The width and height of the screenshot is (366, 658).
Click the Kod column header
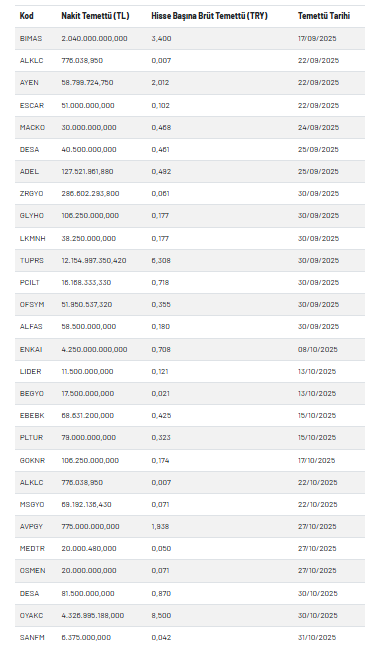[26, 16]
